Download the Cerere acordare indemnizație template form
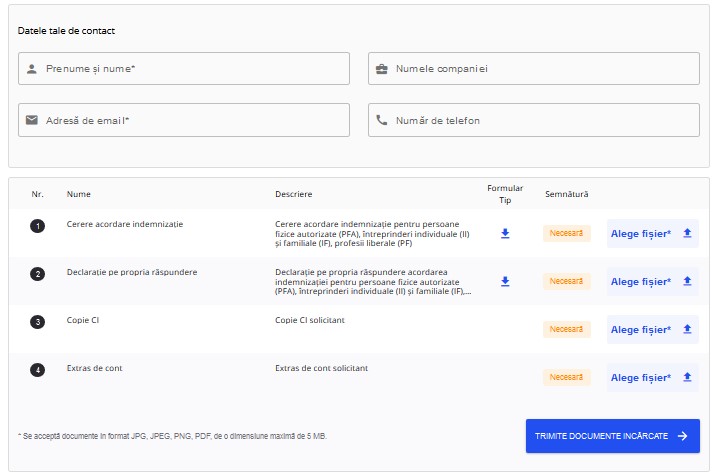Image resolution: width=715 pixels, height=476 pixels. coord(505,233)
